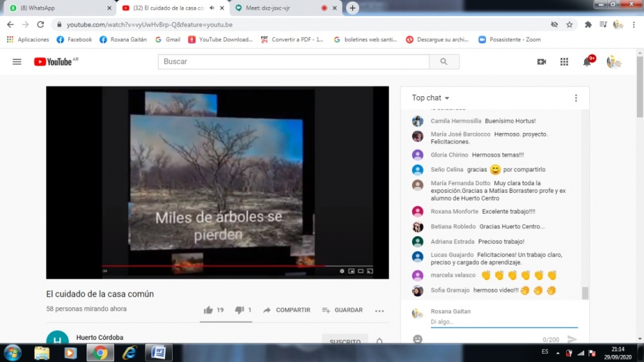Open YouTube notifications bell

tap(587, 62)
